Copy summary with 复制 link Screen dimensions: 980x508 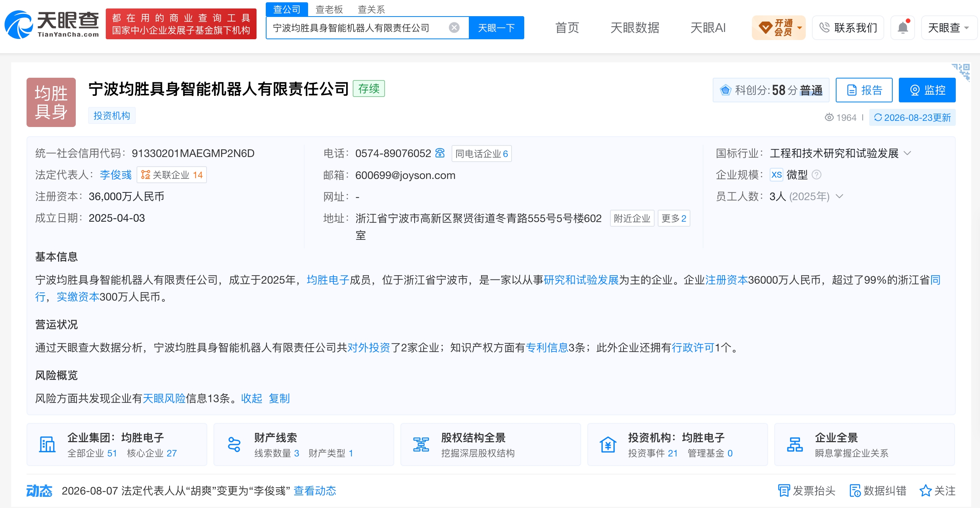click(x=279, y=398)
